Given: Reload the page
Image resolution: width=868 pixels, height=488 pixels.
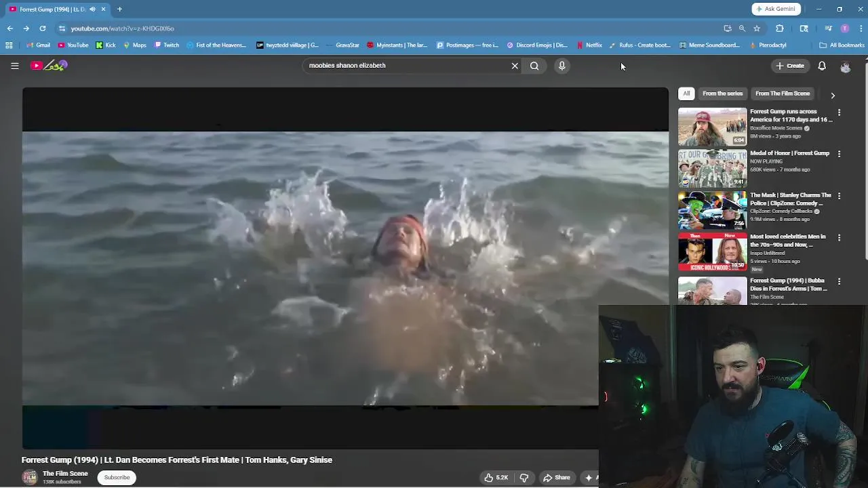Looking at the screenshot, I should click(x=42, y=28).
